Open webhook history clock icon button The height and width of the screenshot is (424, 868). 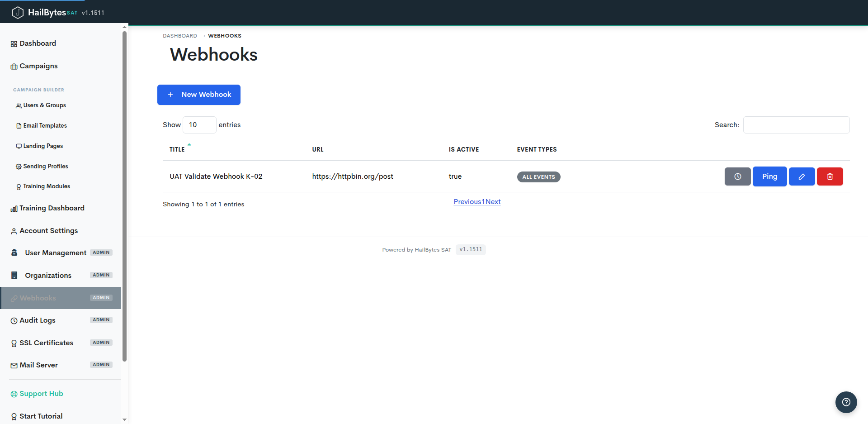[737, 176]
